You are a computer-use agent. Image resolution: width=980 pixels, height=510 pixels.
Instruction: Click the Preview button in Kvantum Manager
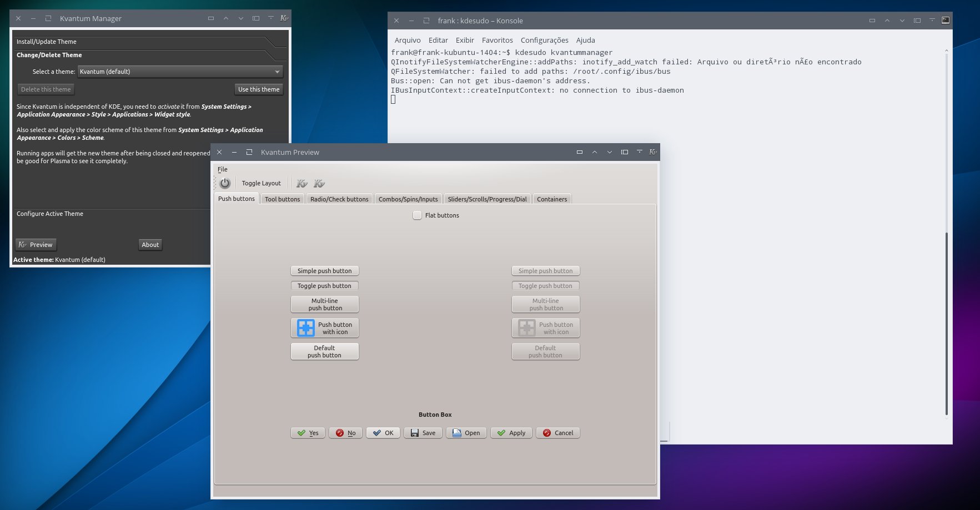pos(36,245)
